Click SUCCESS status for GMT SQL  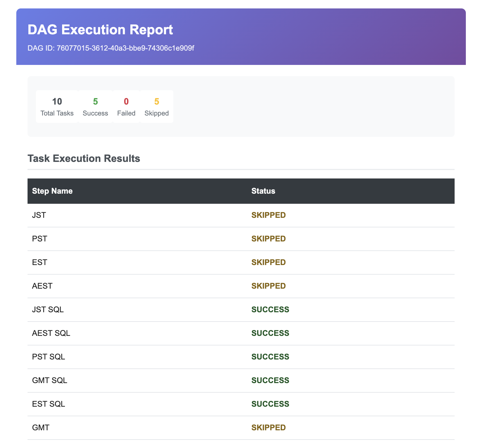pyautogui.click(x=270, y=381)
